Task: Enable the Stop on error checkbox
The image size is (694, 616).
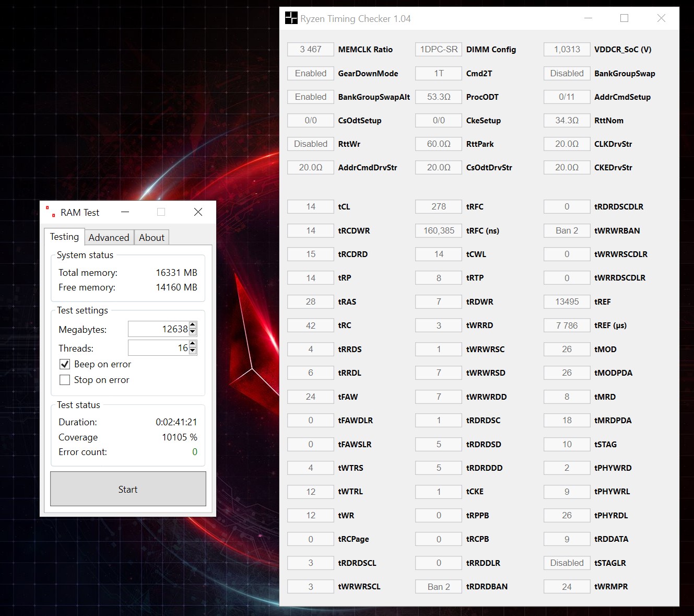Action: (65, 380)
